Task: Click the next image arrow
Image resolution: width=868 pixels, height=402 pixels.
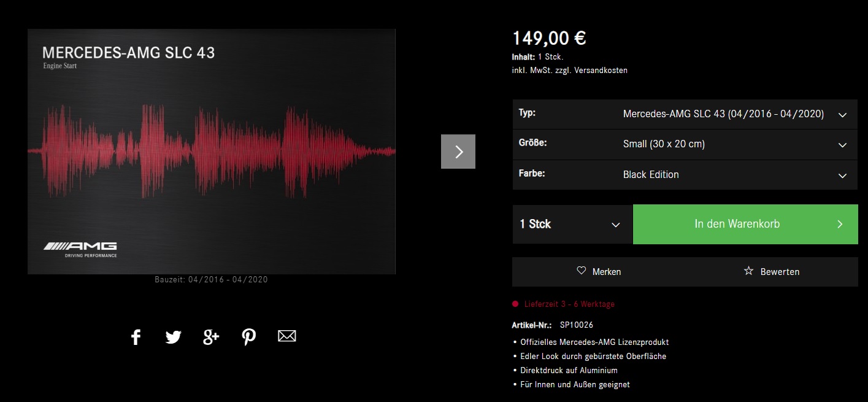Action: (x=458, y=151)
